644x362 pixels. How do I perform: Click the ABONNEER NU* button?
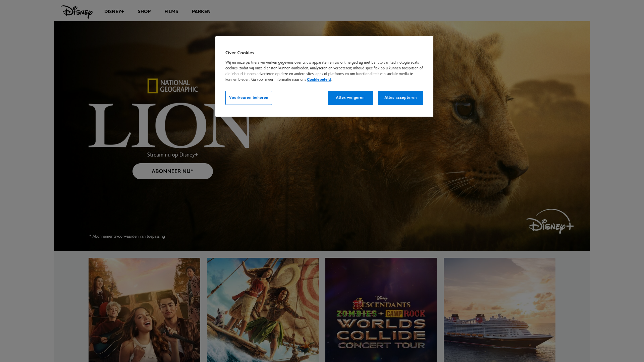[x=173, y=171]
